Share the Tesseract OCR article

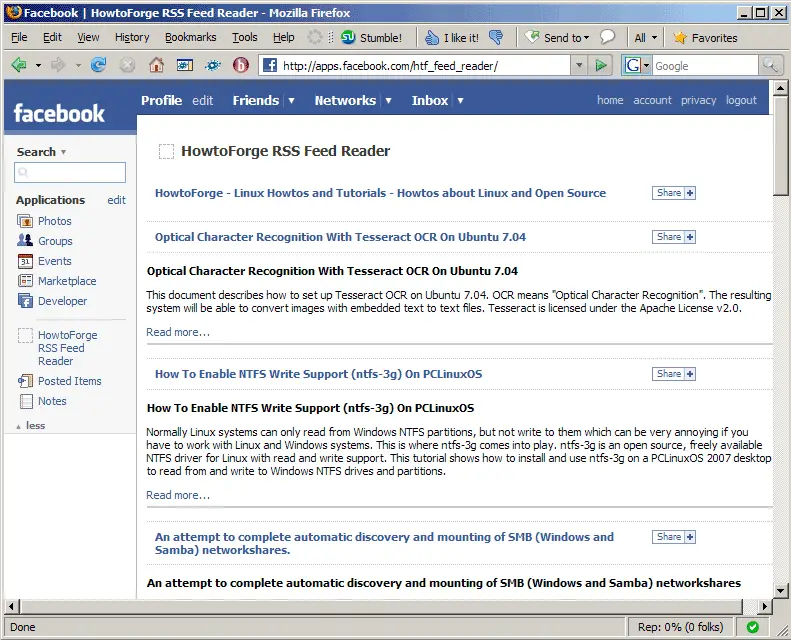pyautogui.click(x=674, y=237)
